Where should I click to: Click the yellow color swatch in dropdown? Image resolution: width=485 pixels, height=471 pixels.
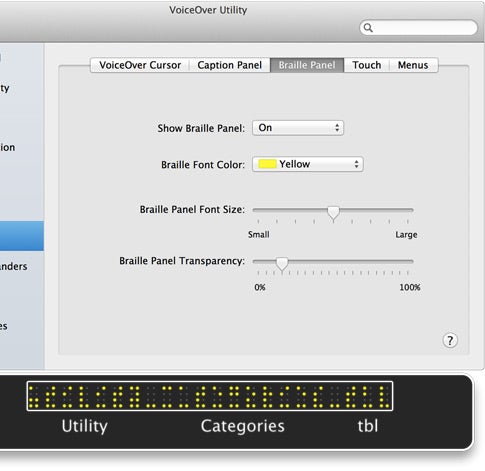(267, 164)
